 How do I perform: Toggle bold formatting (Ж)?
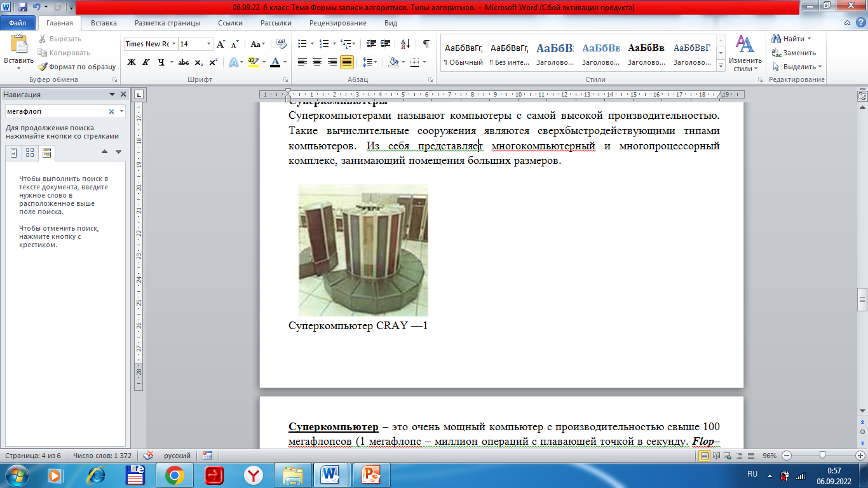132,62
